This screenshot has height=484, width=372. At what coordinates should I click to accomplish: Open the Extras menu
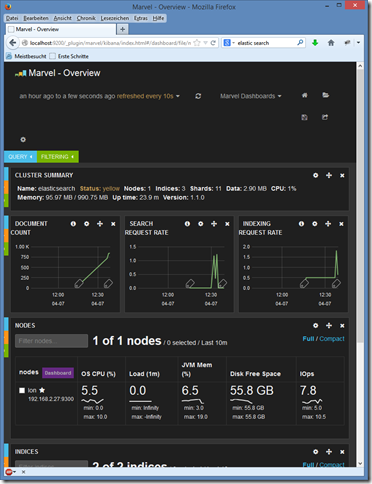pyautogui.click(x=141, y=18)
